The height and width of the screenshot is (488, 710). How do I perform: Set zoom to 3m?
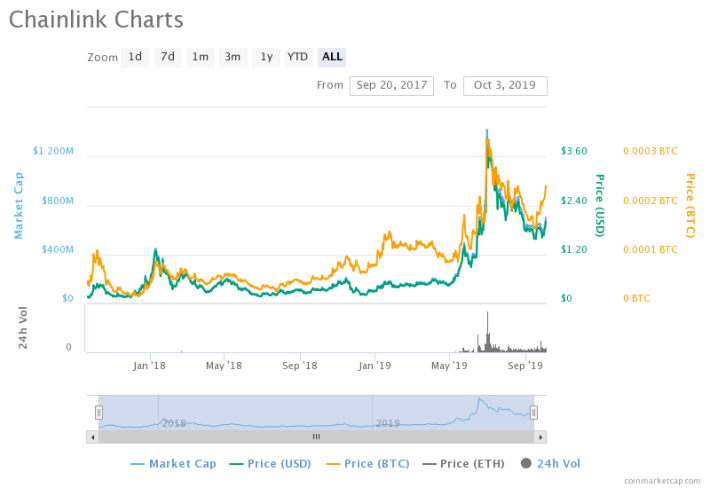[233, 57]
